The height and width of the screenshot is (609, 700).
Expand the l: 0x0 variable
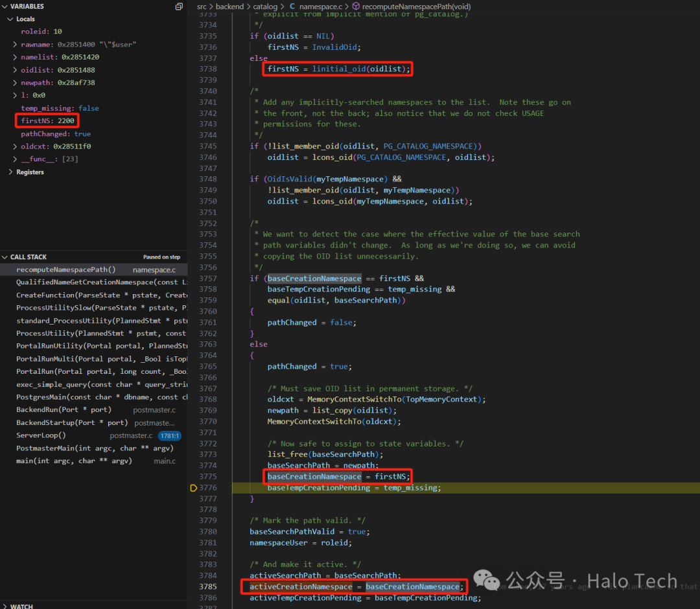point(15,95)
